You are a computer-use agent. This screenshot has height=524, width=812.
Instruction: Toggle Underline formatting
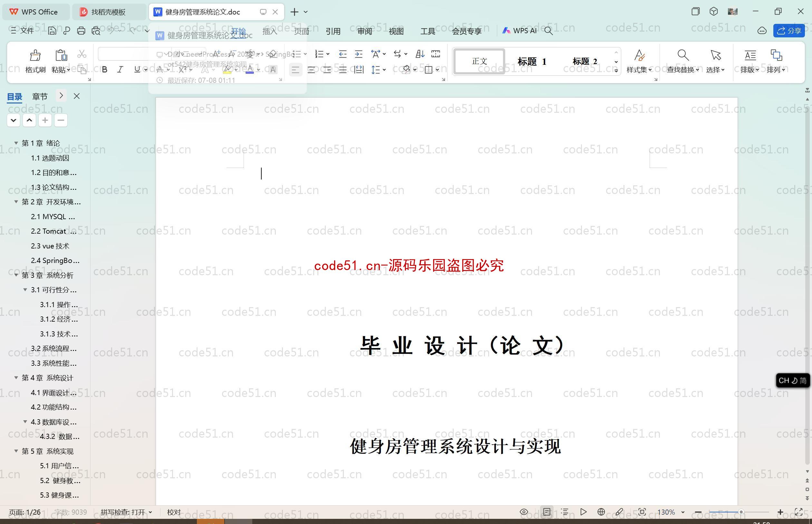coord(137,70)
